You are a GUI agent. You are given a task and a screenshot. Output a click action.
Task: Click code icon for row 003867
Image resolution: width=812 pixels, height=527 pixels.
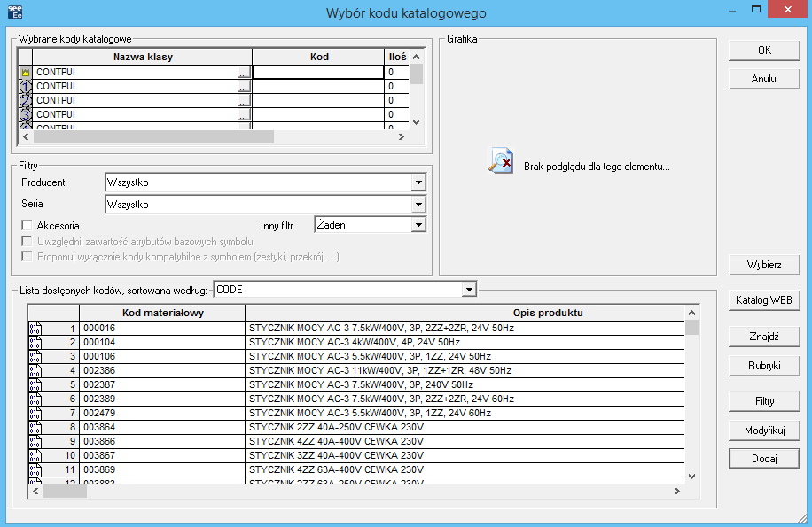tap(35, 455)
